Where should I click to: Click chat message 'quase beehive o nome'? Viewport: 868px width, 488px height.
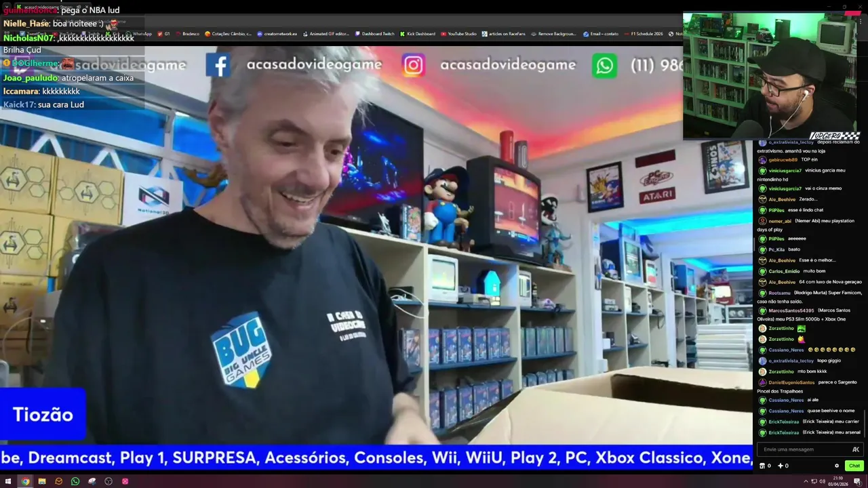[831, 411]
